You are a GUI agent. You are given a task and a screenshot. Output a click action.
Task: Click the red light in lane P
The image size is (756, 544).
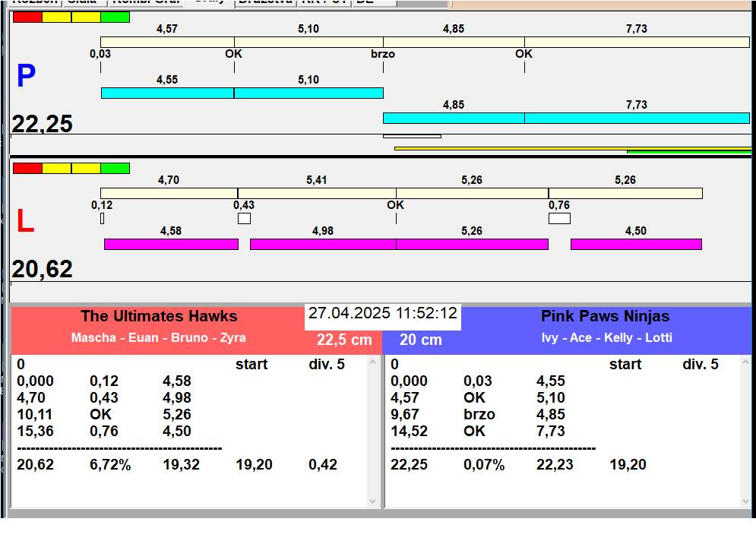tap(27, 17)
